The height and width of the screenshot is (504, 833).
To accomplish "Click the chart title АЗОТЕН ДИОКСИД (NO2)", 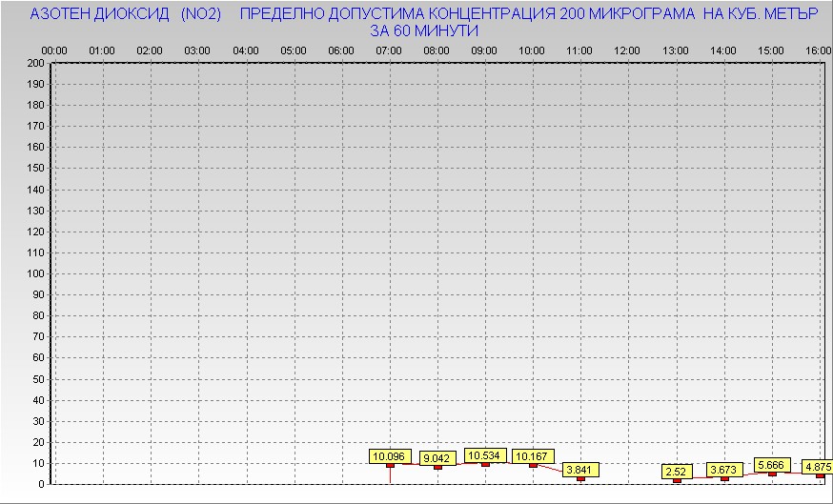I will (x=126, y=14).
